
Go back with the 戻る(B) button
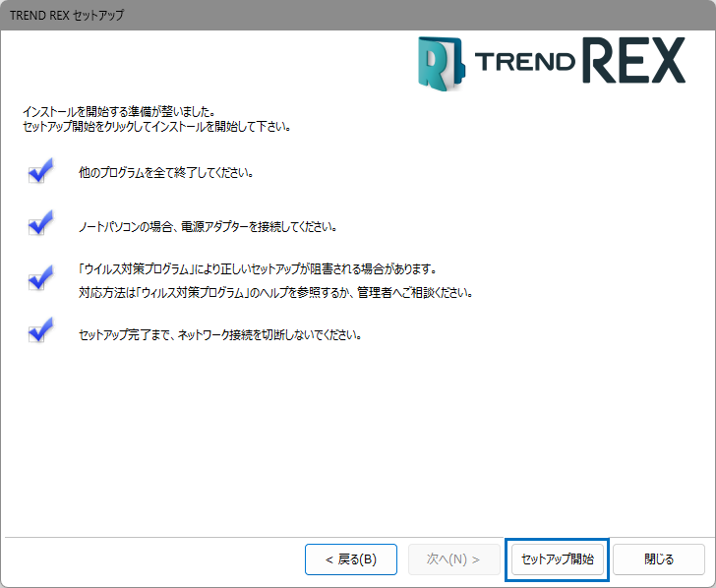[351, 559]
